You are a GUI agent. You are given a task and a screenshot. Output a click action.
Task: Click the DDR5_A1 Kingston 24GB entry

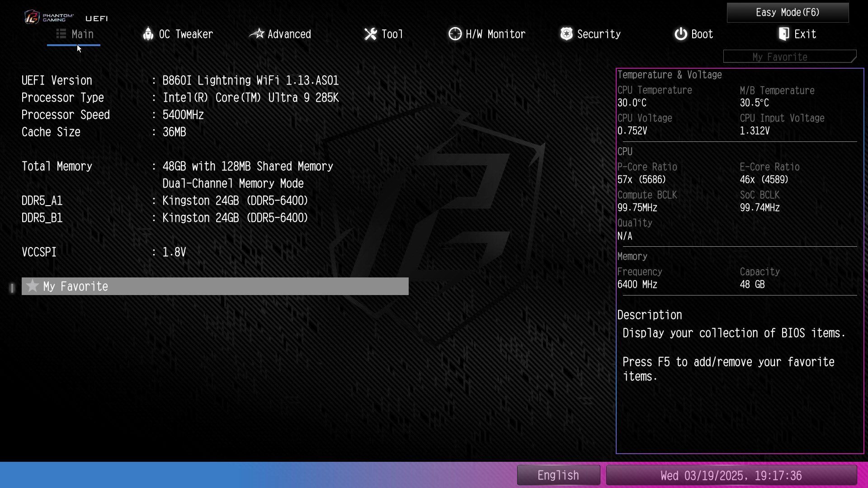[x=235, y=201]
